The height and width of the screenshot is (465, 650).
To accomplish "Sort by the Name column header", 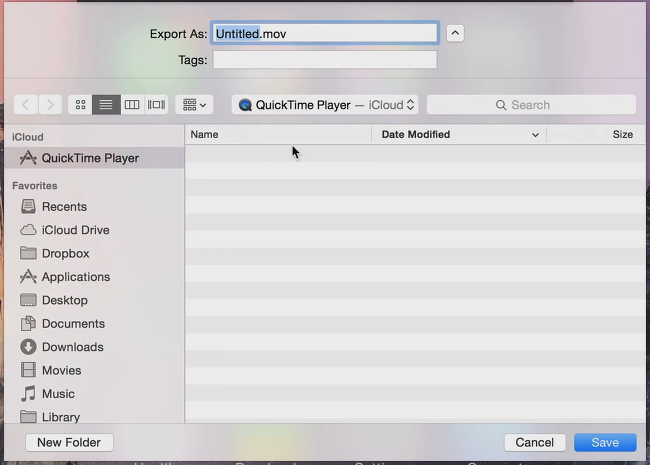I will coord(278,135).
